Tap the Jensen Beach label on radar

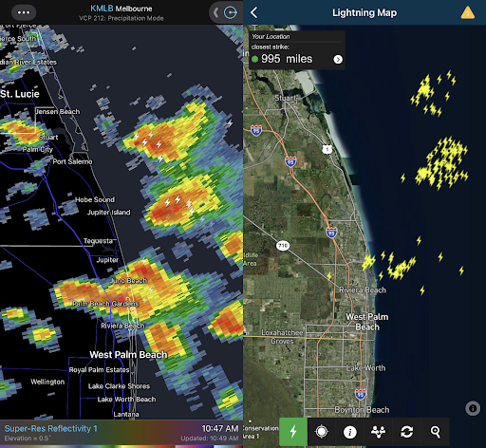coord(57,111)
